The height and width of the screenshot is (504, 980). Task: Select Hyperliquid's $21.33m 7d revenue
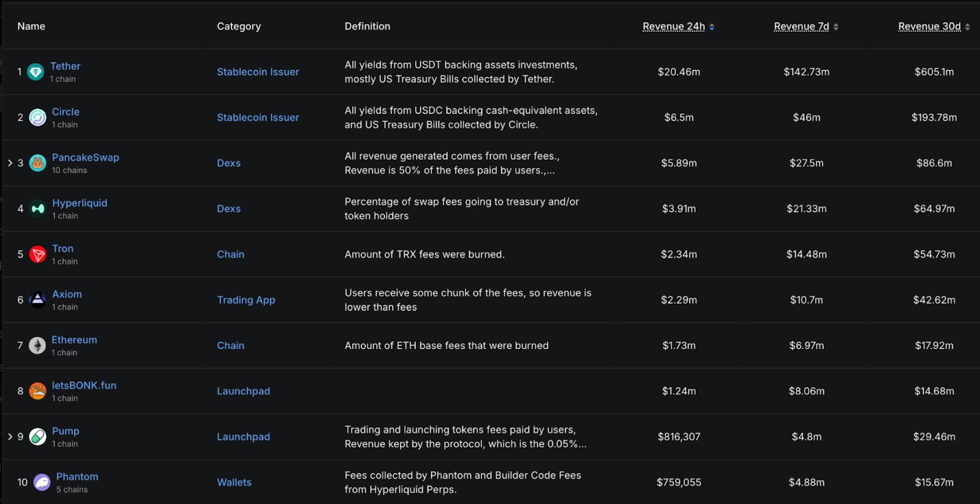pos(807,209)
